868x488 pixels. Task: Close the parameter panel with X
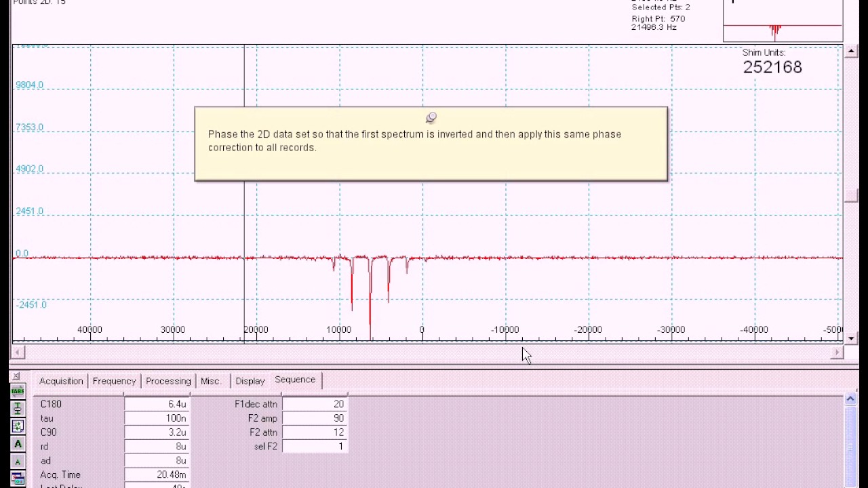(x=16, y=376)
